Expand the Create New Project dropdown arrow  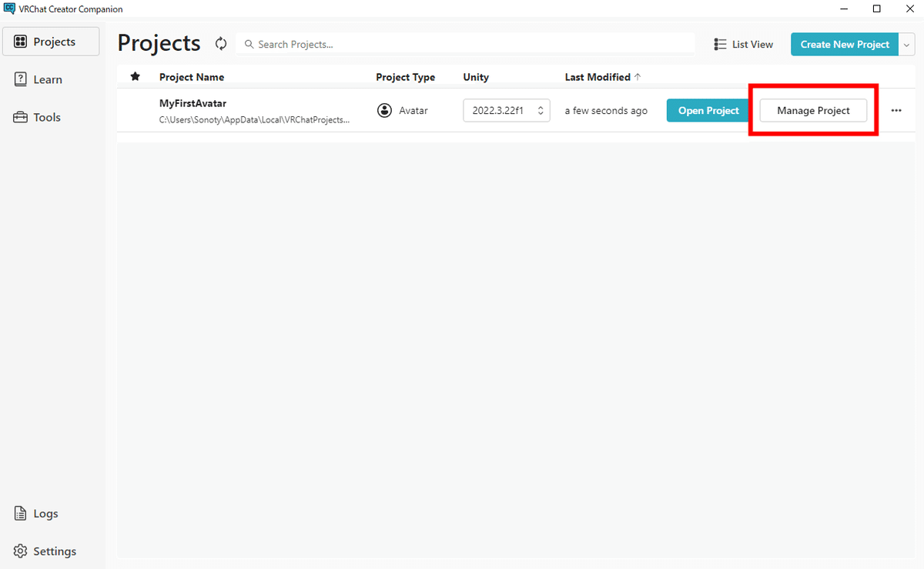(x=906, y=44)
